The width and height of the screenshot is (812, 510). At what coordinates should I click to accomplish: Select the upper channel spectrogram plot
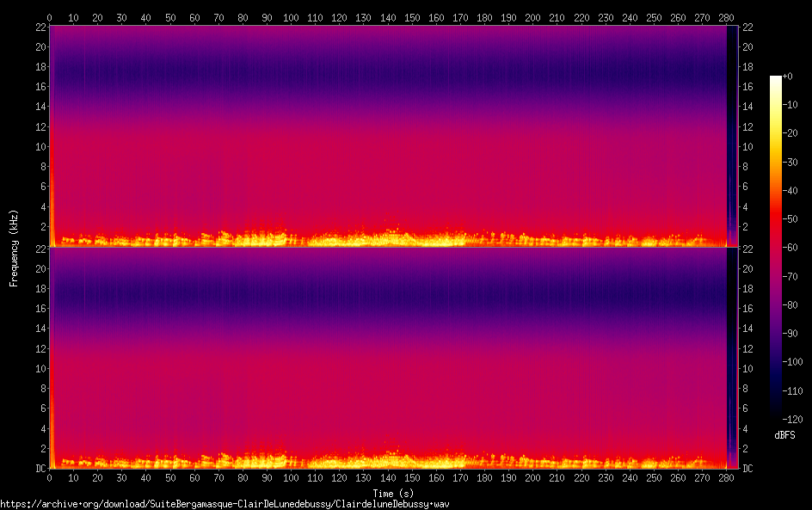pyautogui.click(x=394, y=136)
